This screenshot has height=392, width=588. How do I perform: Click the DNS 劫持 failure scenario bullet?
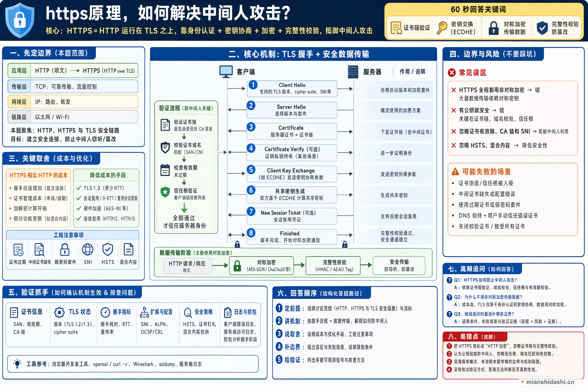point(495,216)
